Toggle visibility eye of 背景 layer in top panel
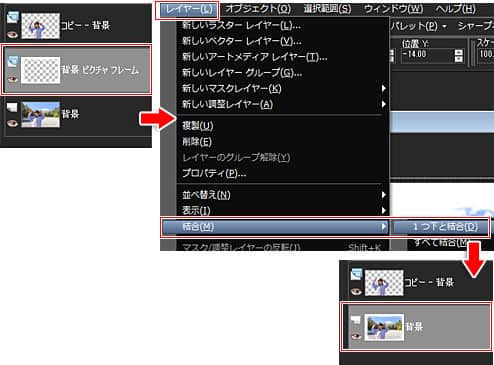 coord(13,123)
